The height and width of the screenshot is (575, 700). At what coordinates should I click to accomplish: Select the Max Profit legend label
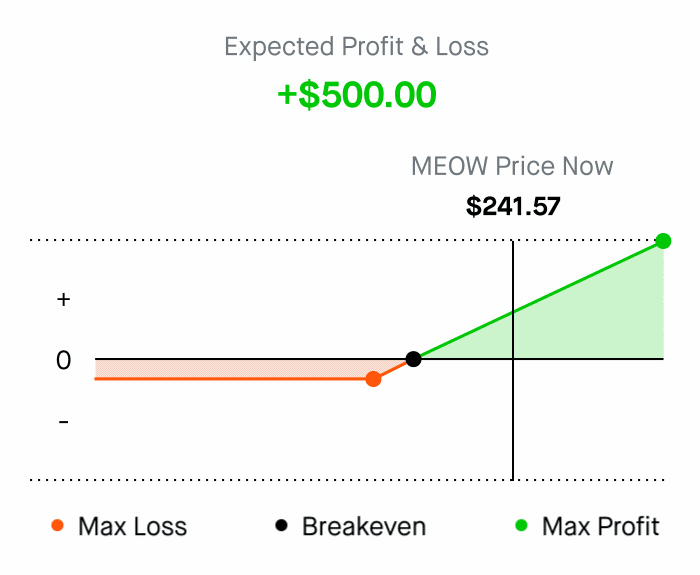click(600, 526)
